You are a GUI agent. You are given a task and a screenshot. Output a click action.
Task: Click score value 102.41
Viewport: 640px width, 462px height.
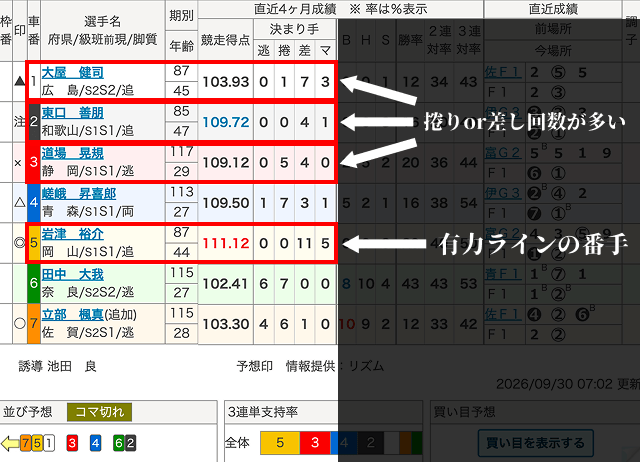tap(226, 284)
